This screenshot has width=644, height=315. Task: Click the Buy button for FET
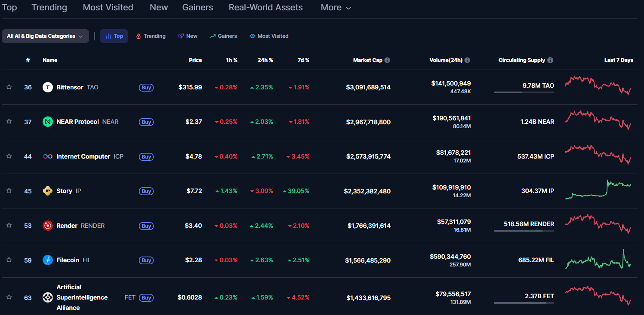pyautogui.click(x=146, y=298)
